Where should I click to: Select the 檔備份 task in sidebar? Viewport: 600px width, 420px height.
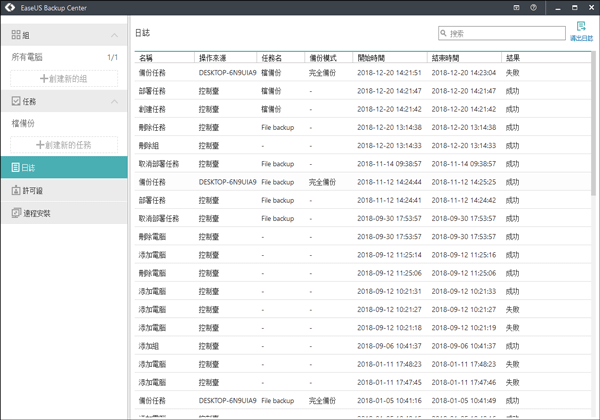click(23, 123)
